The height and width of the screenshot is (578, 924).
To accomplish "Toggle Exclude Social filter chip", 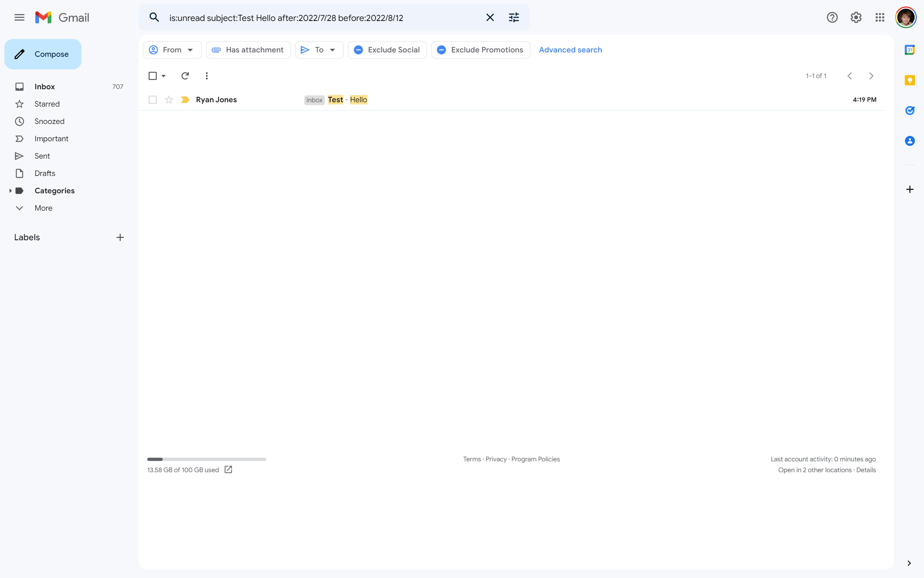I will click(387, 50).
